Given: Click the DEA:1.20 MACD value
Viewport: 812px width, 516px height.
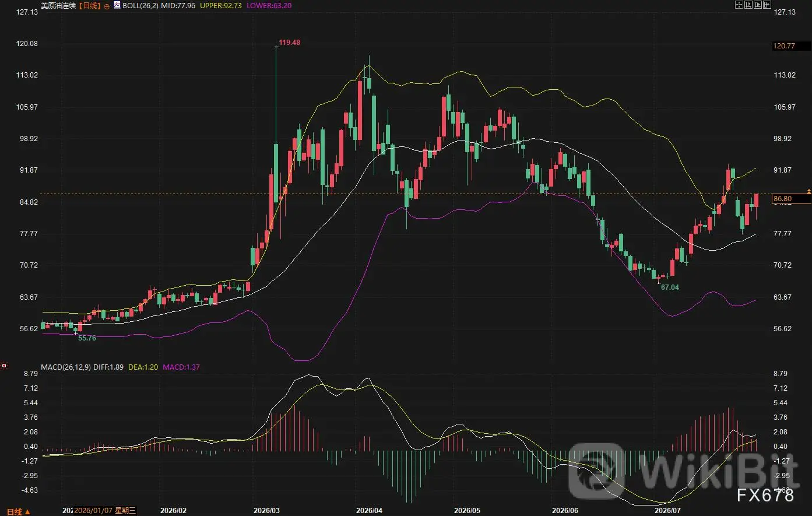Looking at the screenshot, I should 143,367.
